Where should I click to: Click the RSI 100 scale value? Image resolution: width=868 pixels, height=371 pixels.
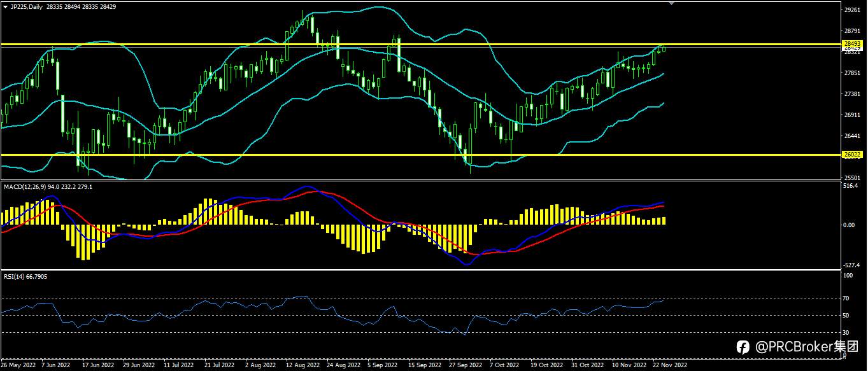tap(848, 276)
